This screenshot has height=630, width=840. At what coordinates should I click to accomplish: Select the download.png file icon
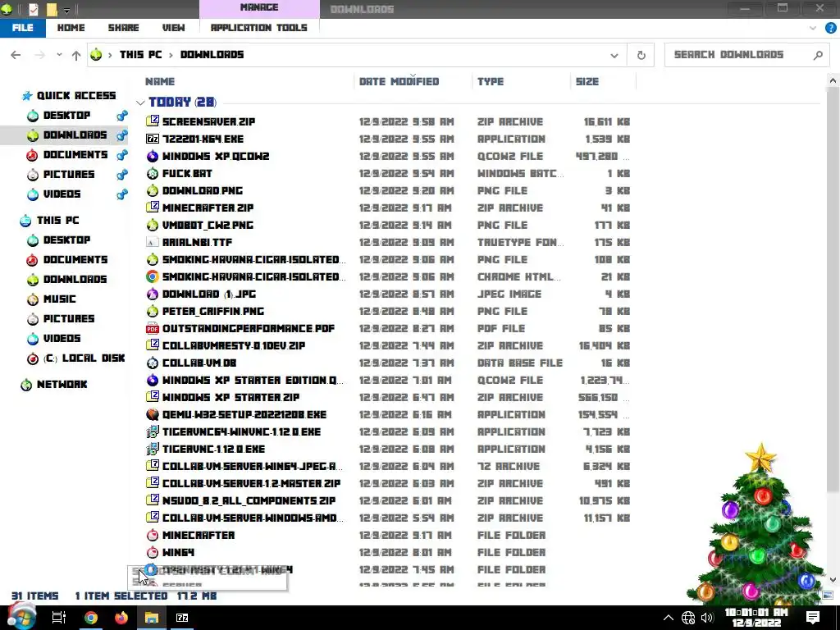click(x=153, y=190)
